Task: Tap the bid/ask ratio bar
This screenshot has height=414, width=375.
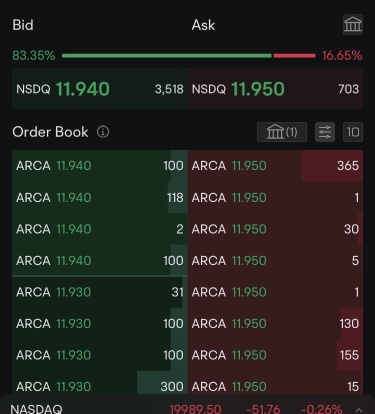Action: pos(189,56)
